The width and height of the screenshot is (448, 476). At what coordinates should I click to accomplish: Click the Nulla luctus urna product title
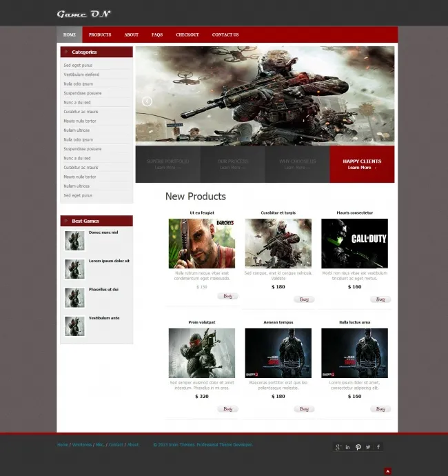[x=354, y=322]
